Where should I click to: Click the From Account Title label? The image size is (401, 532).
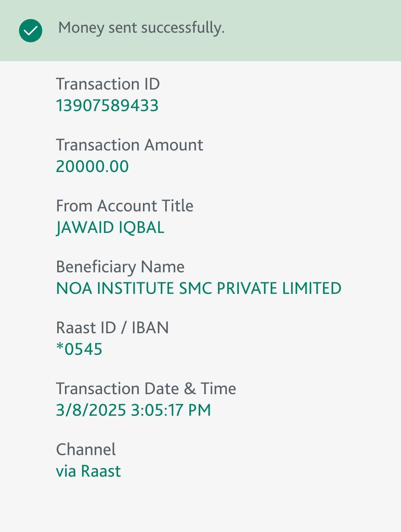coord(124,206)
